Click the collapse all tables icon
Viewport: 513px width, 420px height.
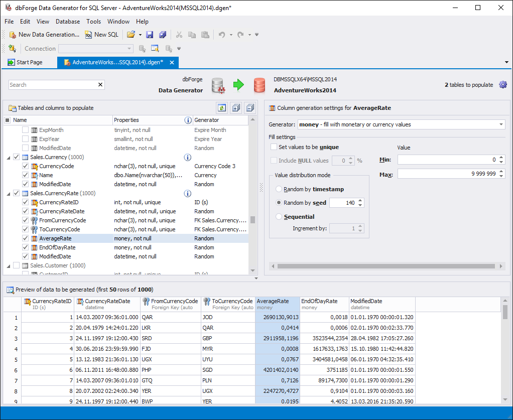point(250,107)
